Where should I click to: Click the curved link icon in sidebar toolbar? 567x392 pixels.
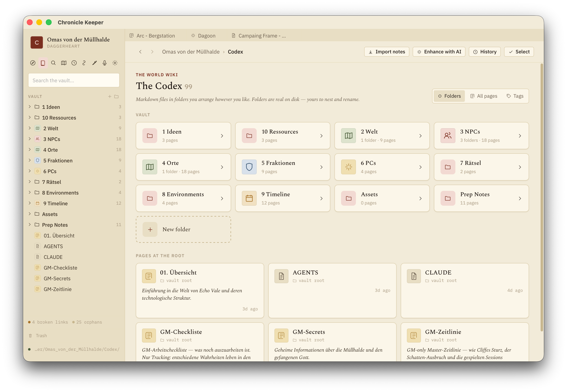[84, 63]
